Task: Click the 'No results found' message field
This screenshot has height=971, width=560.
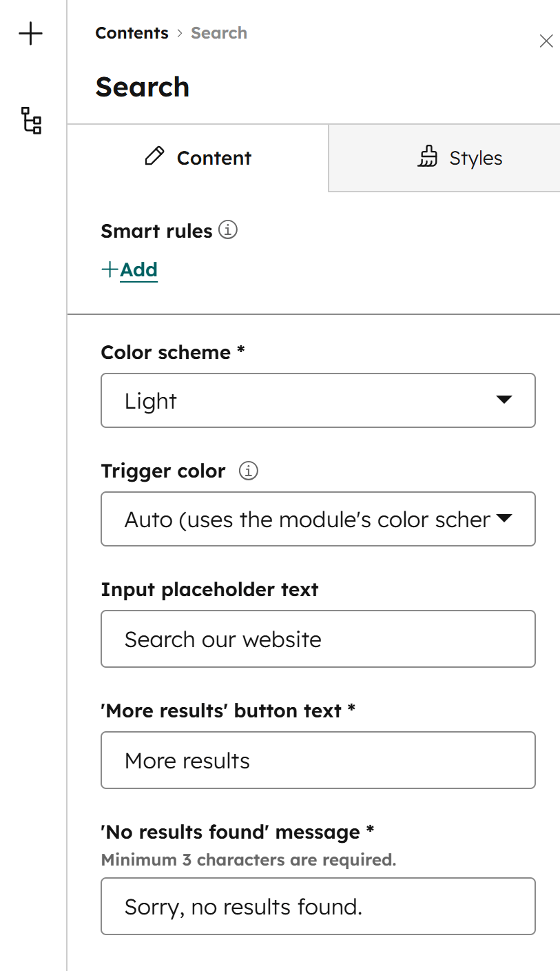Action: click(318, 906)
